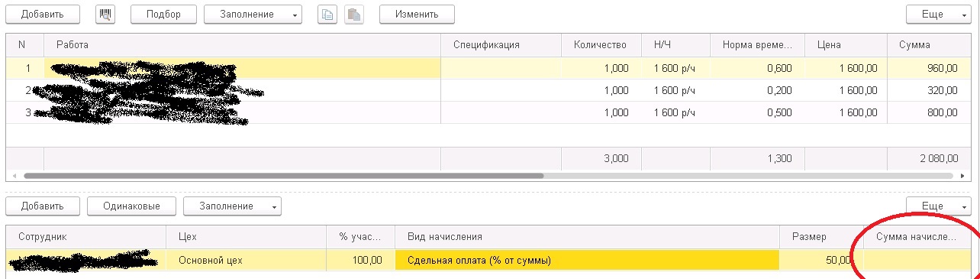
Task: Click the Изменить button
Action: pos(417,15)
